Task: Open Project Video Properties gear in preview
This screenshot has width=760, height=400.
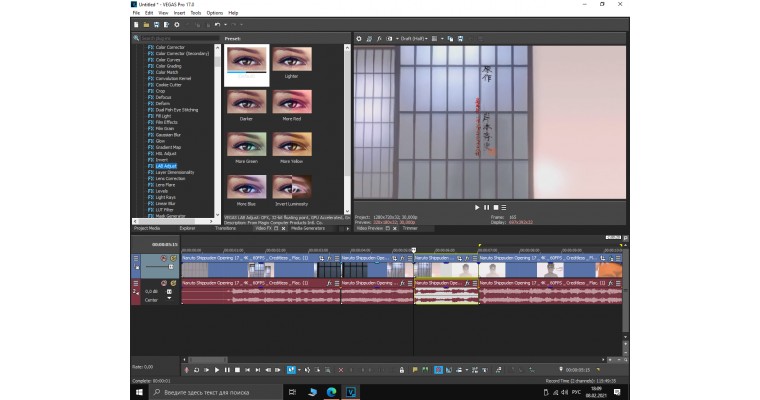Action: click(x=360, y=38)
